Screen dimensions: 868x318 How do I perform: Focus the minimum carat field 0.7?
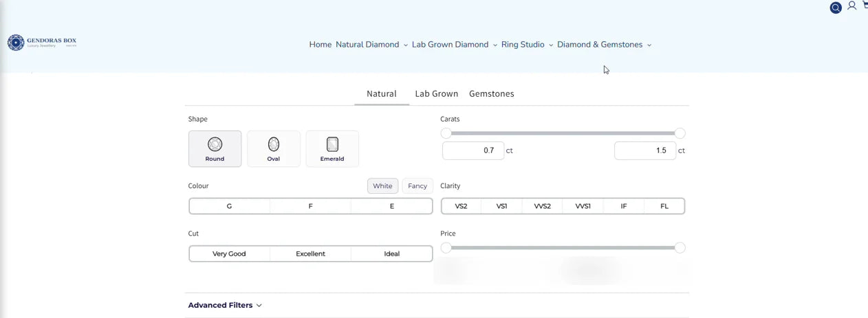click(473, 150)
